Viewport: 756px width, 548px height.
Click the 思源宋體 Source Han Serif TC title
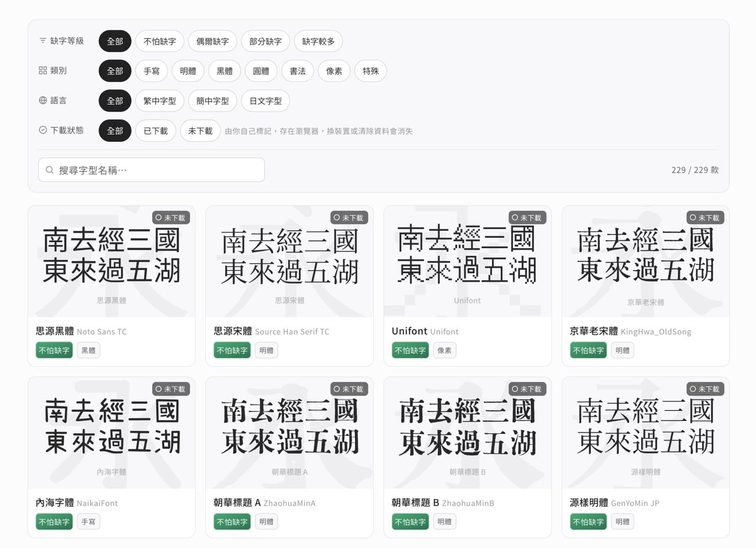[x=272, y=331]
